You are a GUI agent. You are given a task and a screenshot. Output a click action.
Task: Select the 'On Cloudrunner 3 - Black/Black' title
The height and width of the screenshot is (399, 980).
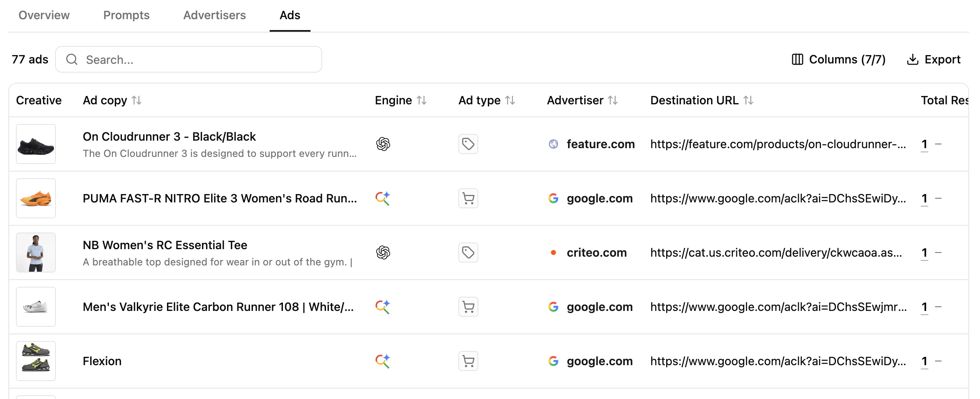click(169, 136)
